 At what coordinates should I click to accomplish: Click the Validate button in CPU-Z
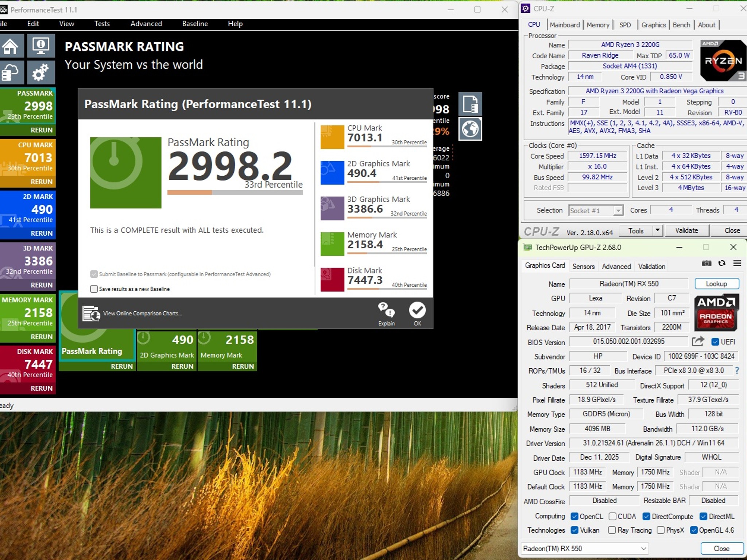tap(686, 230)
